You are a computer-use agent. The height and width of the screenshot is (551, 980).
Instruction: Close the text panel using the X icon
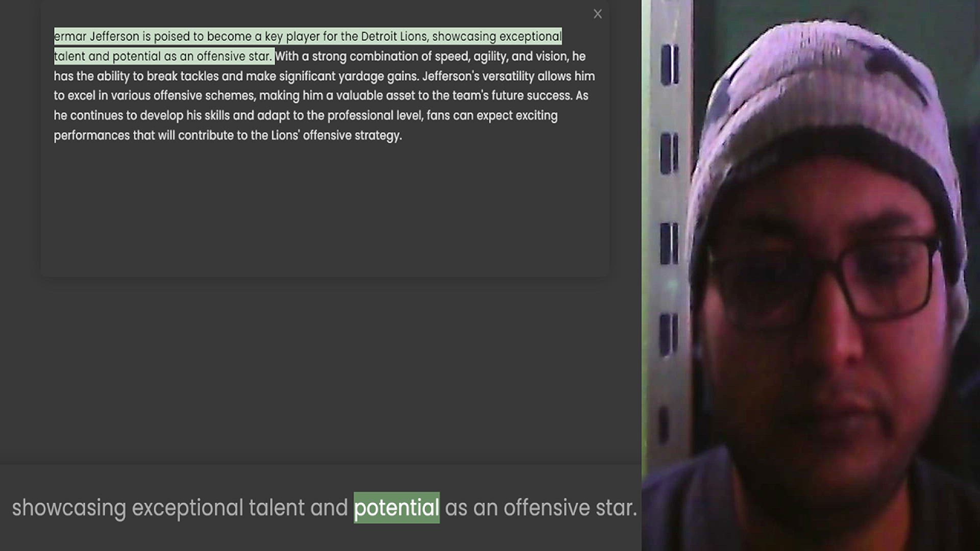[x=598, y=14]
